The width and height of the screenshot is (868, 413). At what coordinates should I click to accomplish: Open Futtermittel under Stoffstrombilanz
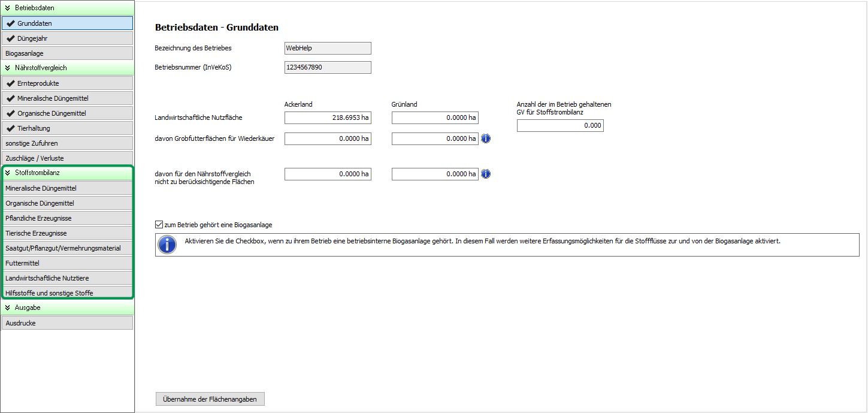click(67, 263)
